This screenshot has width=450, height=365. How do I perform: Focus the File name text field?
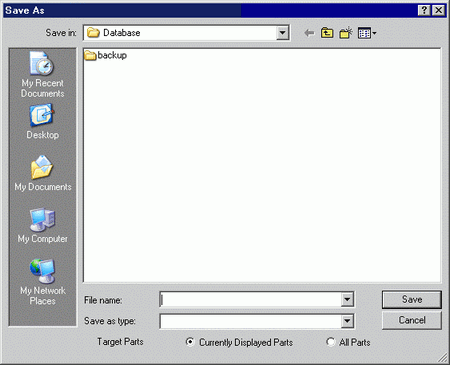click(251, 299)
